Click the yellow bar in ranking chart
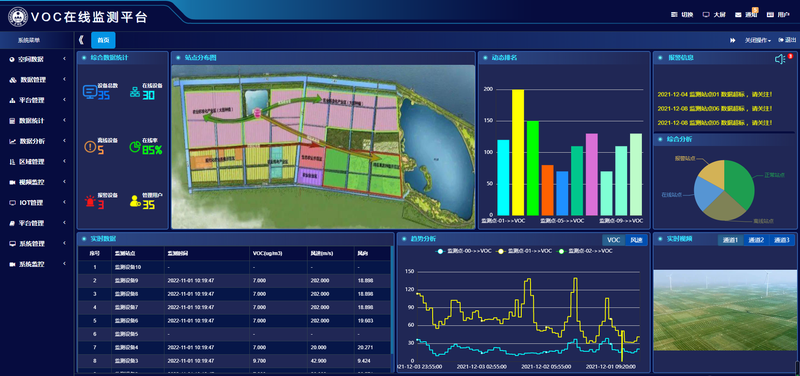This screenshot has width=800, height=376. [x=518, y=152]
